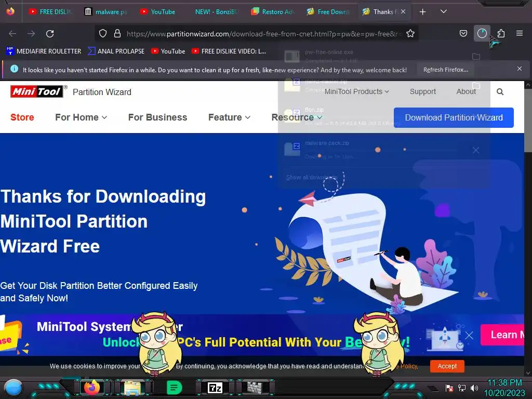Open the Pocket save icon
532x399 pixels.
(x=463, y=33)
